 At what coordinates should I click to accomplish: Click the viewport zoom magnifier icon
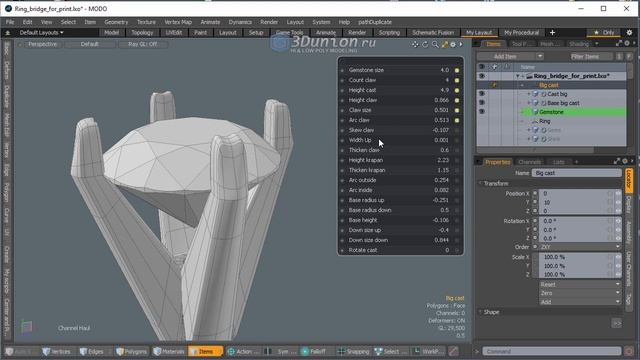pyautogui.click(x=435, y=44)
